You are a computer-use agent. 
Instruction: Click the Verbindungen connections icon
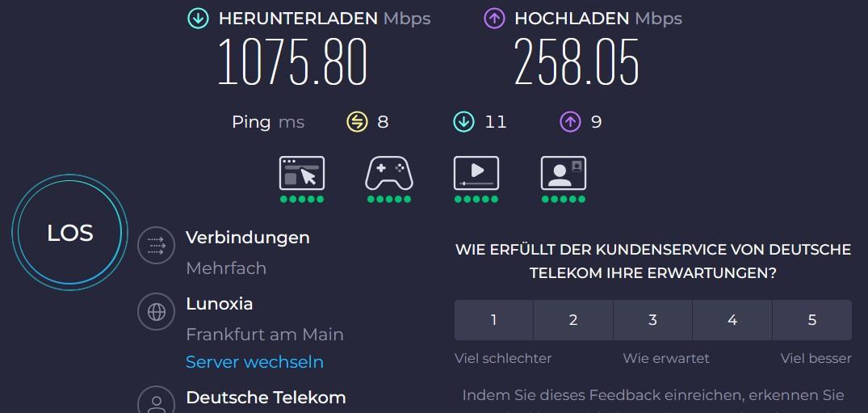coord(156,245)
